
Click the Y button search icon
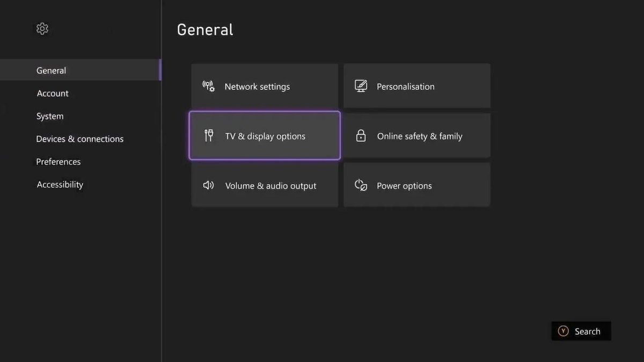[563, 331]
